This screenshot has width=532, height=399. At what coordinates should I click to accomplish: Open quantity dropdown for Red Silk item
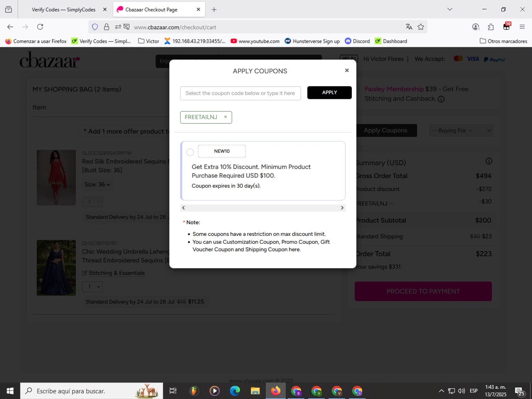(x=93, y=202)
